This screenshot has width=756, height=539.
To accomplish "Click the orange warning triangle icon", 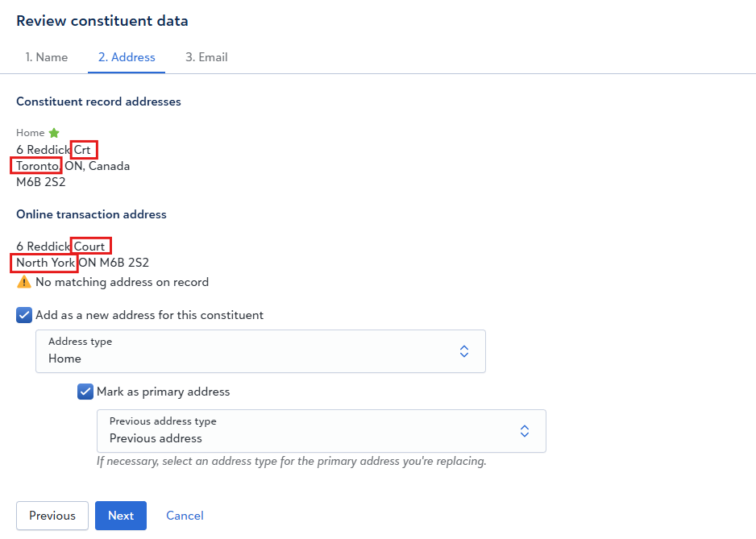I will [24, 283].
